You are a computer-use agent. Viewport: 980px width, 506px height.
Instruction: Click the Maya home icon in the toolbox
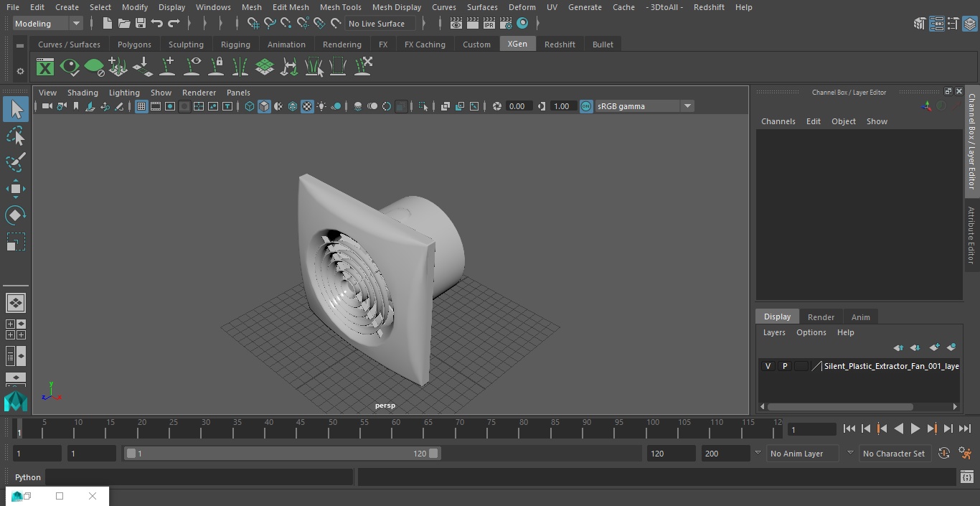tap(16, 401)
